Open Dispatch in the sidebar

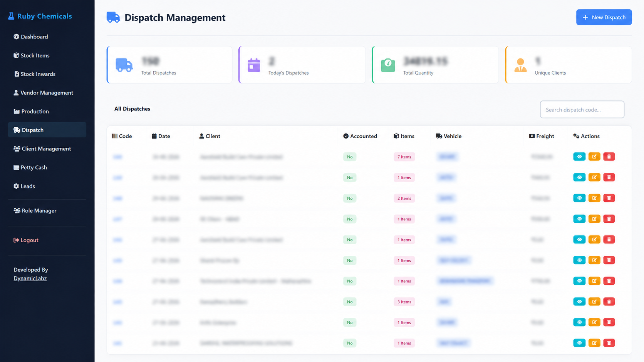pos(47,130)
